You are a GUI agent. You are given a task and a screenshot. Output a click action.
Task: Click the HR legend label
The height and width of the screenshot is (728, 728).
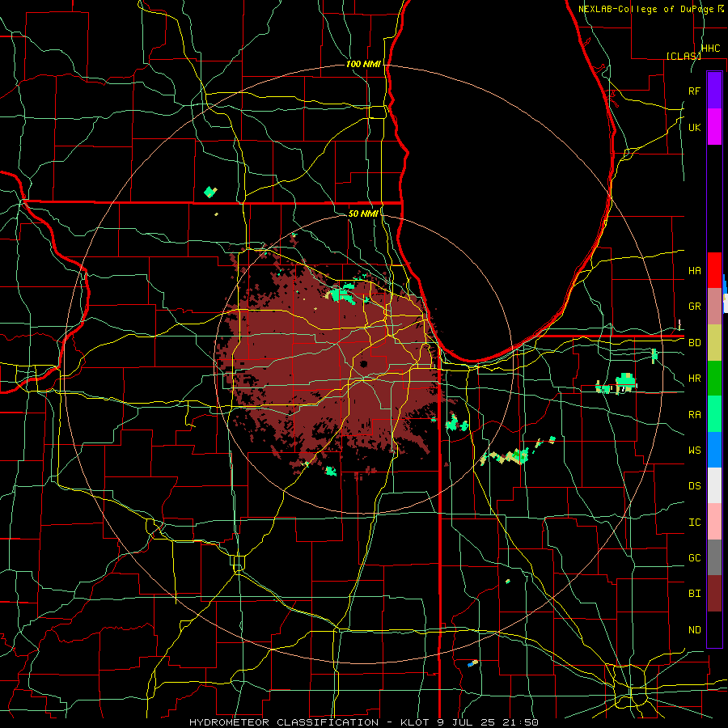click(x=695, y=379)
